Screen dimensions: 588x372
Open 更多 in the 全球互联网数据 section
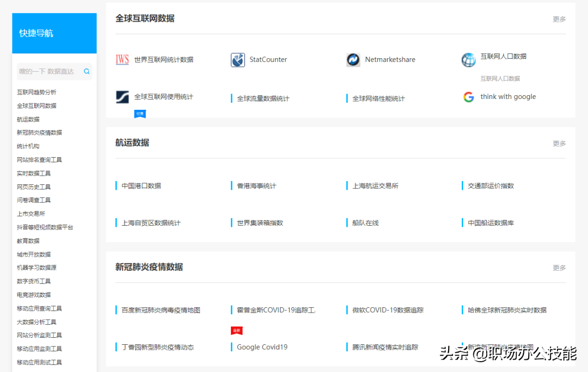click(559, 18)
